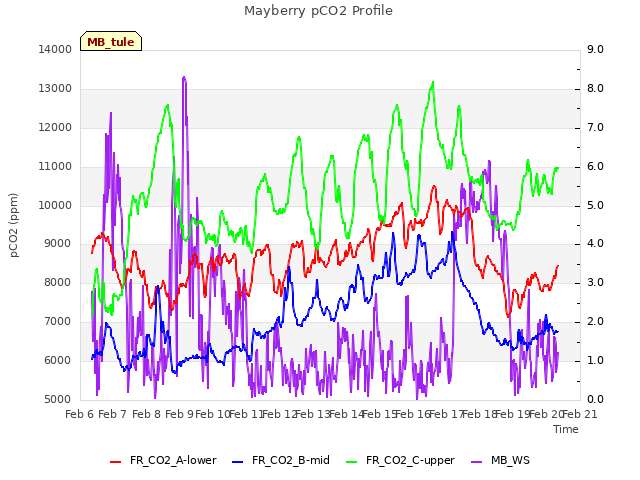Click the green FR_CO2_C-upper legend swatch
The height and width of the screenshot is (480, 640).
coord(351,462)
